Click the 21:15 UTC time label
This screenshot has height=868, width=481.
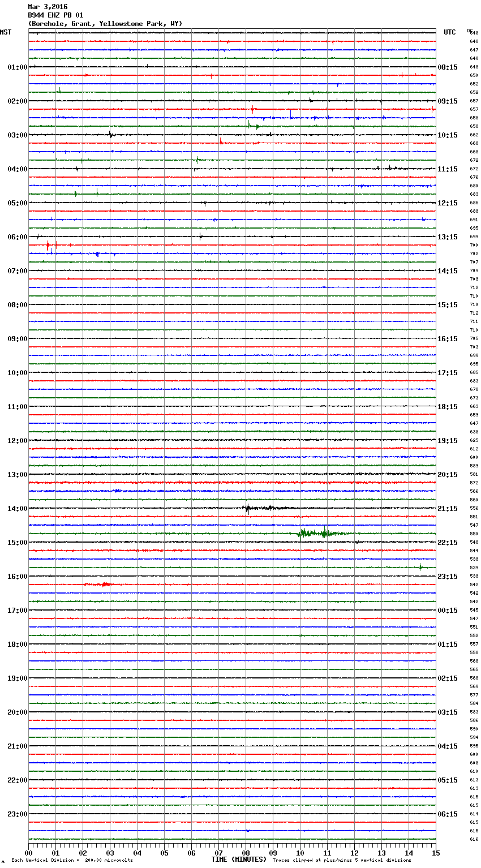[448, 509]
